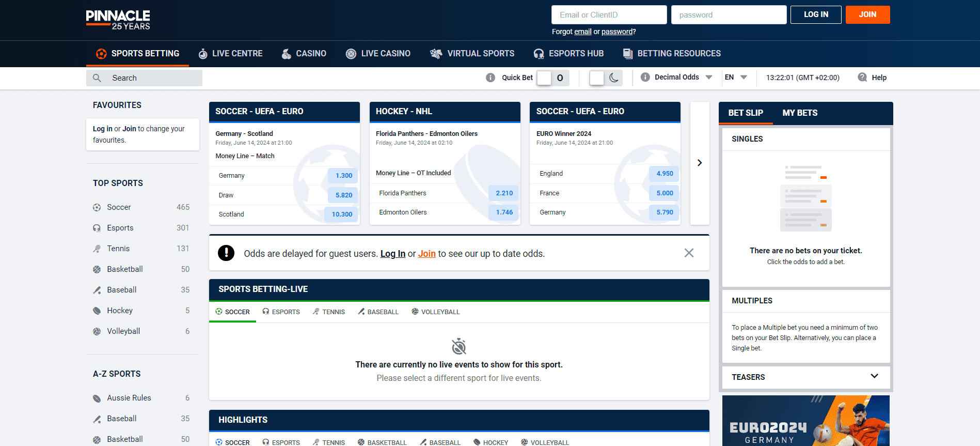Screen dimensions: 980x446
Task: Click Log In link in odds notice
Action: 393,254
